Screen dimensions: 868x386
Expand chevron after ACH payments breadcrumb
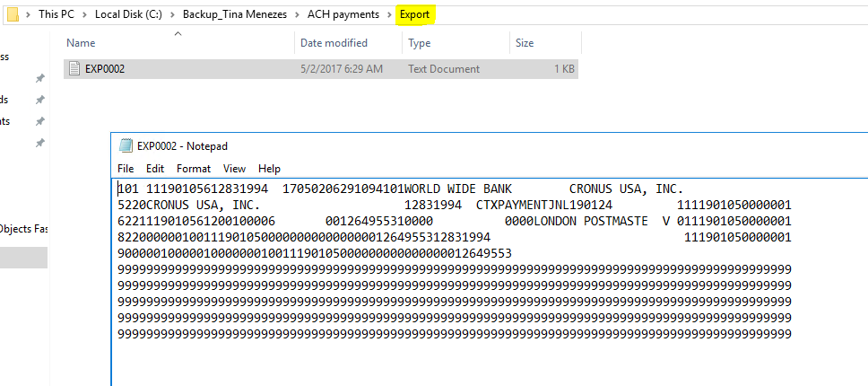(390, 14)
